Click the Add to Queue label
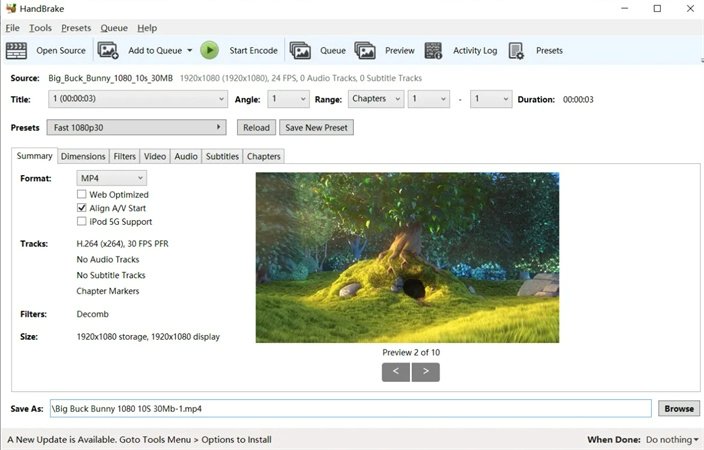Screen dimensions: 704x450 pyautogui.click(x=155, y=51)
